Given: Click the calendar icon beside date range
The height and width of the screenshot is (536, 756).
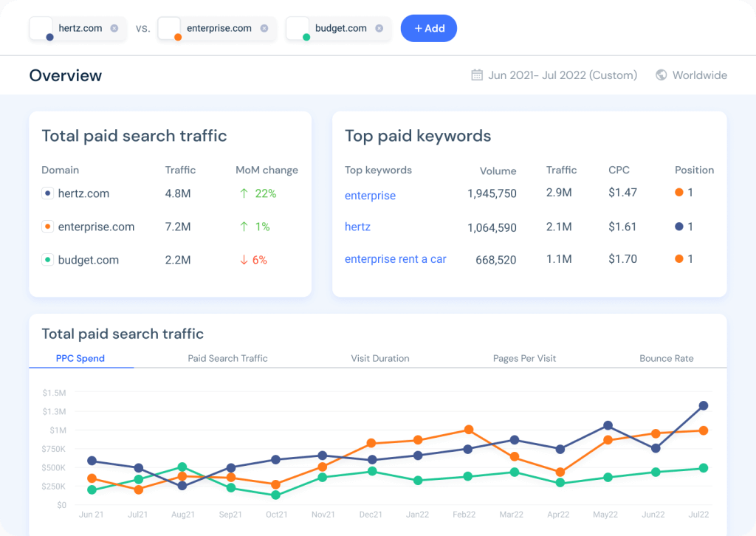Looking at the screenshot, I should 477,75.
